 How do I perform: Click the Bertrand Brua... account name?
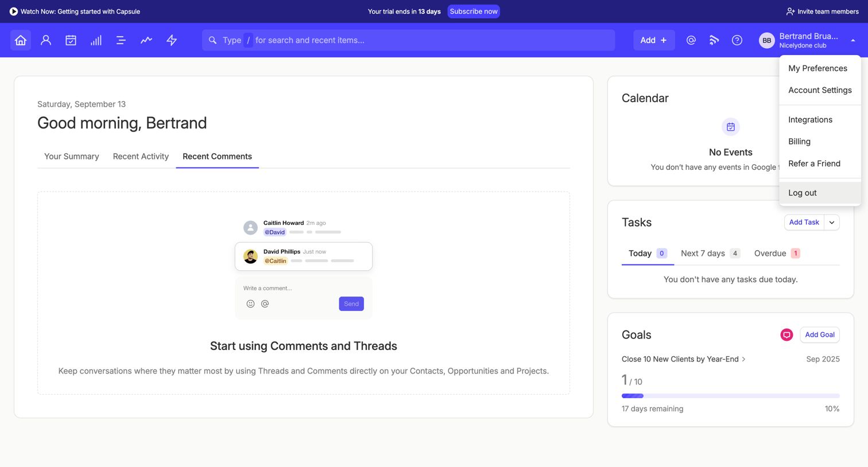coord(808,36)
